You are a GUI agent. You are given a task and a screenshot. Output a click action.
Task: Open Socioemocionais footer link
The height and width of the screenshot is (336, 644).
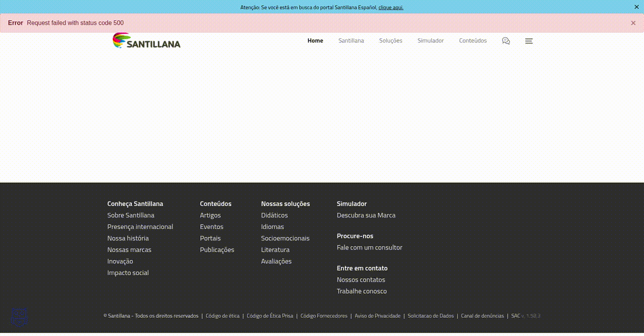pyautogui.click(x=285, y=238)
